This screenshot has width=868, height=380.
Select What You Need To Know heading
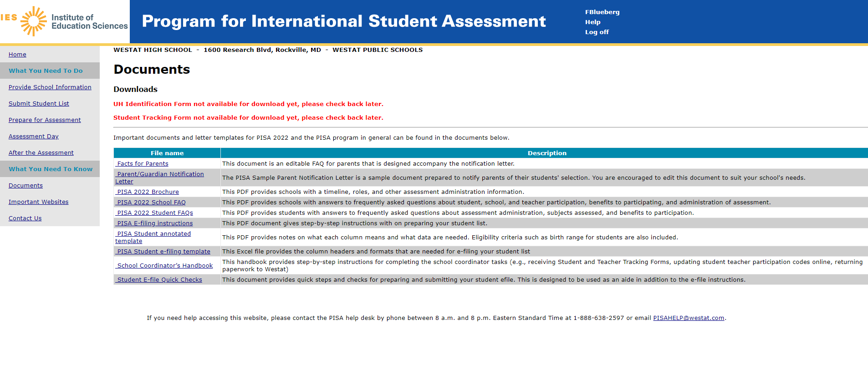(x=51, y=169)
